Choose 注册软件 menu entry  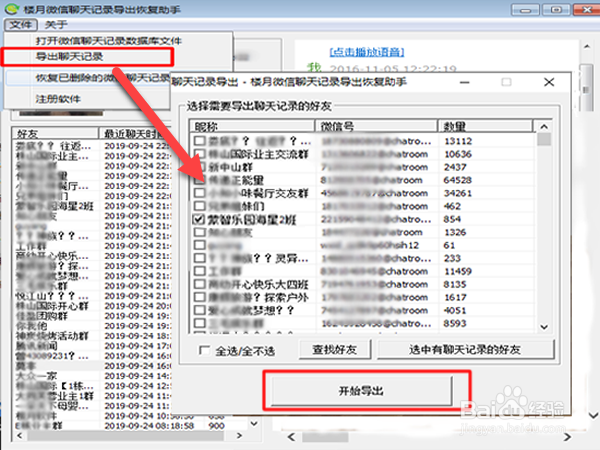(x=58, y=99)
